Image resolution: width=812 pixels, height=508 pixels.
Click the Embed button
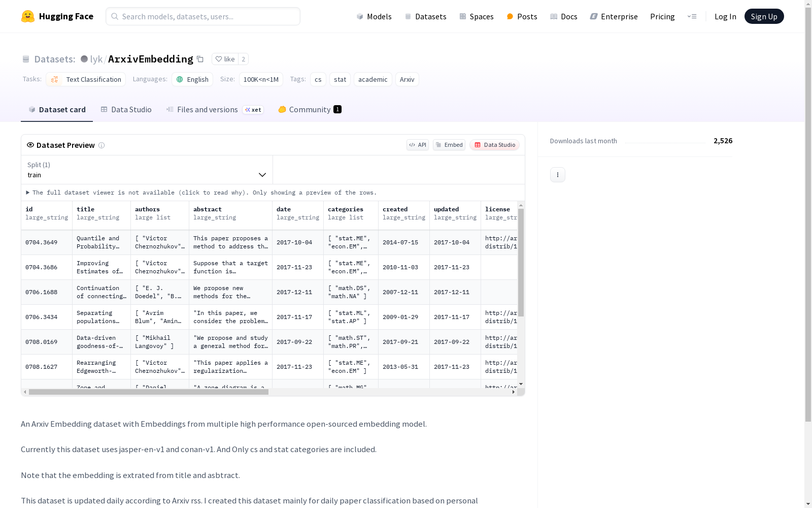click(449, 145)
